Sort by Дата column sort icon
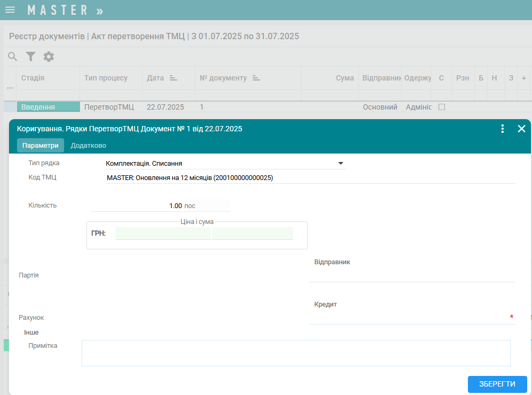The image size is (532, 395). tap(173, 78)
